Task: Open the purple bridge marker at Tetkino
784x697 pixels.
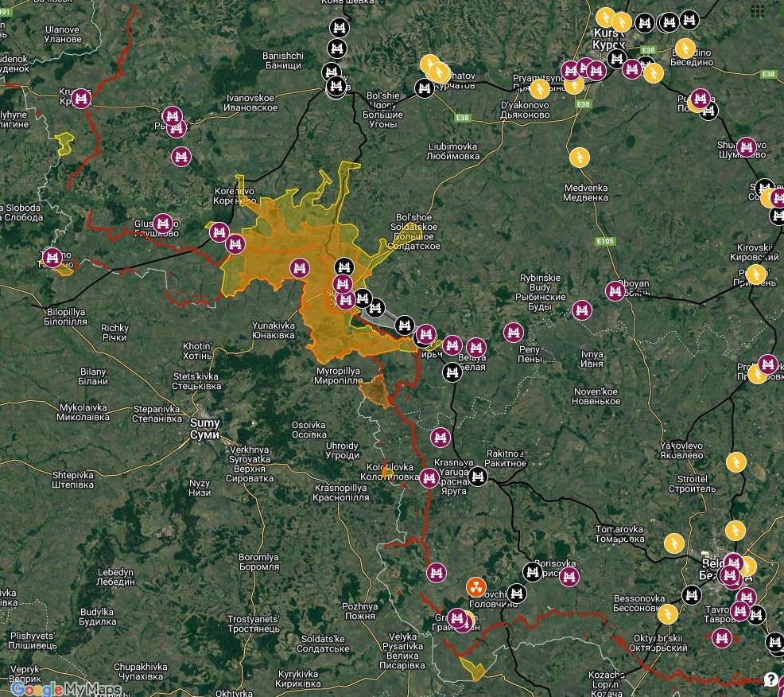Action: tap(52, 258)
